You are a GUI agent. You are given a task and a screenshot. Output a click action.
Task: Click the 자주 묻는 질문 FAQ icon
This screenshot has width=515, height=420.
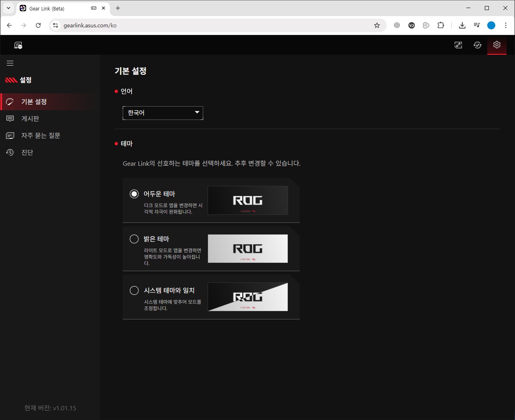pos(10,136)
